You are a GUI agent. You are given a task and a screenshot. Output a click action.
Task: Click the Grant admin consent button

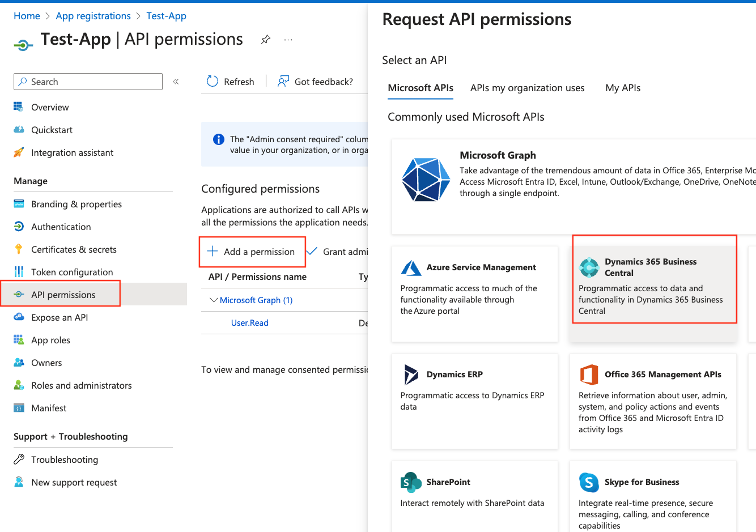tap(338, 252)
